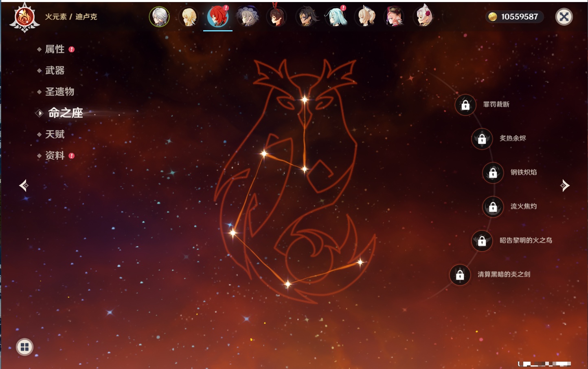This screenshot has height=369, width=588.
Task: Select the Lisa portrait with purple hat
Action: pyautogui.click(x=247, y=17)
